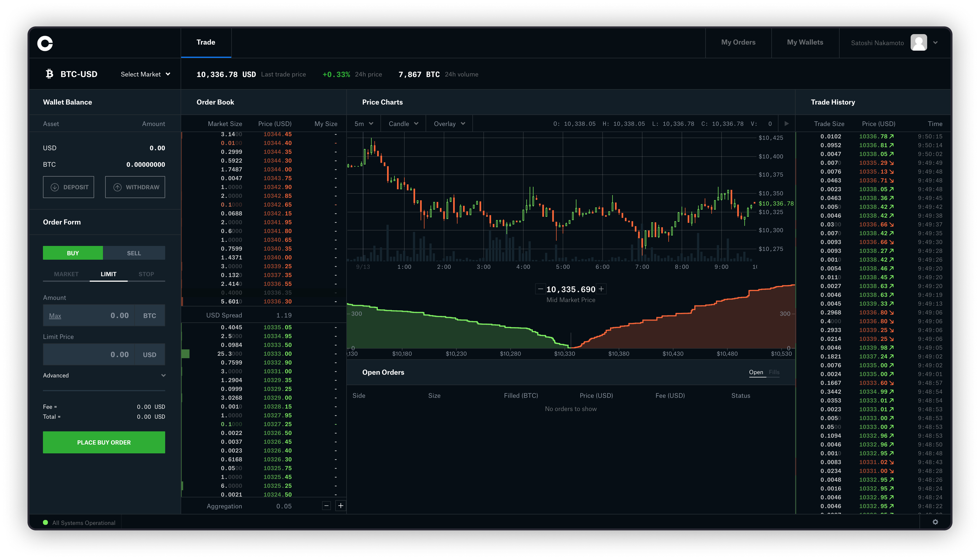This screenshot has width=980, height=559.
Task: Click the BTC deposit icon
Action: click(x=54, y=187)
